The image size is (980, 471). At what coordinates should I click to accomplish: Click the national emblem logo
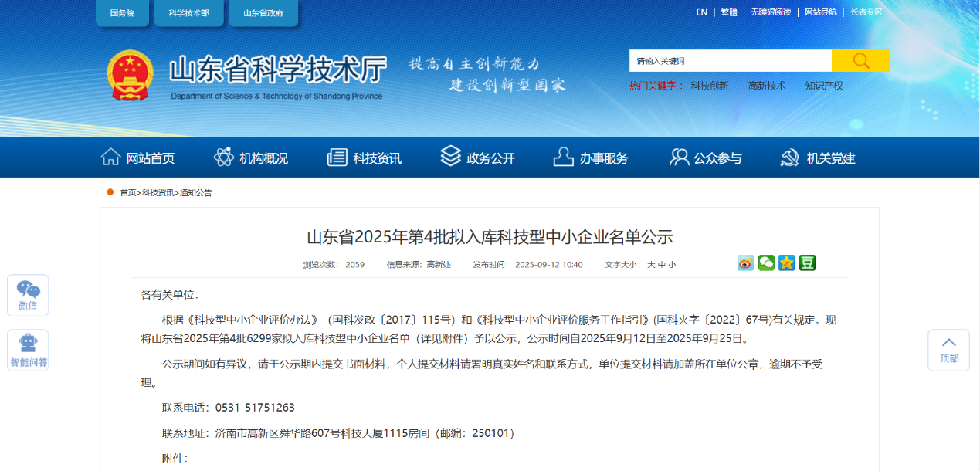click(x=130, y=75)
